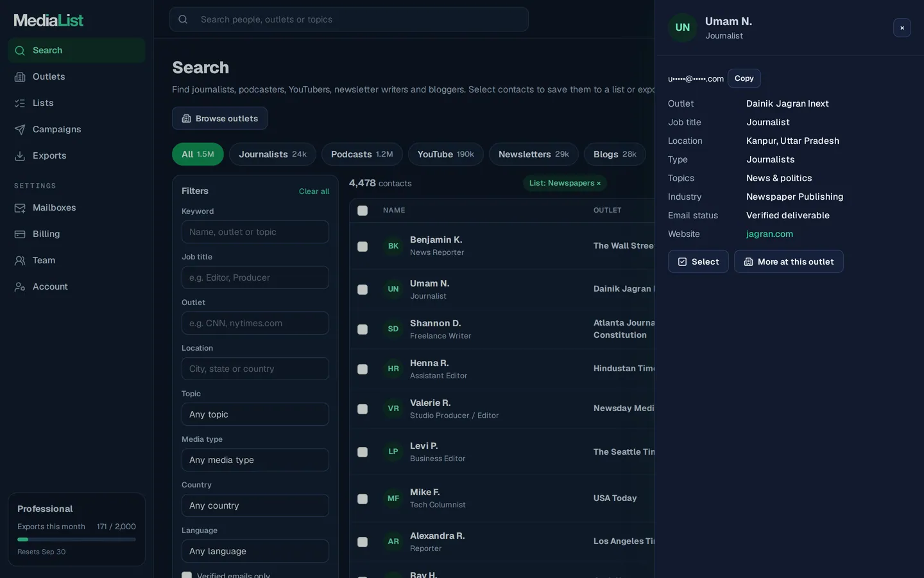The height and width of the screenshot is (578, 924).
Task: Click the Mailboxes envelope icon
Action: (x=20, y=208)
